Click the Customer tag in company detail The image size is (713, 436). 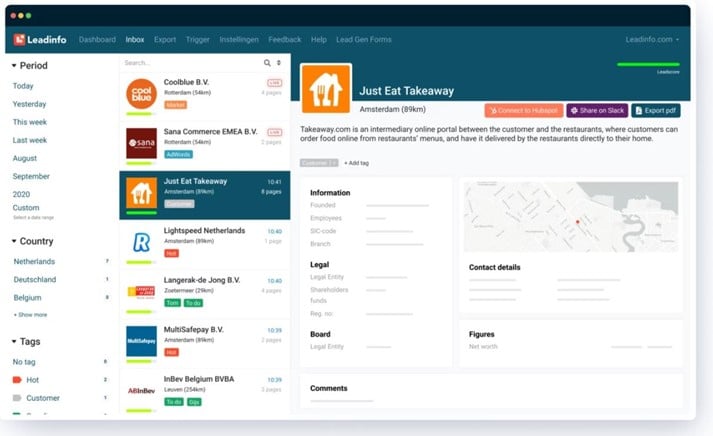click(x=319, y=163)
